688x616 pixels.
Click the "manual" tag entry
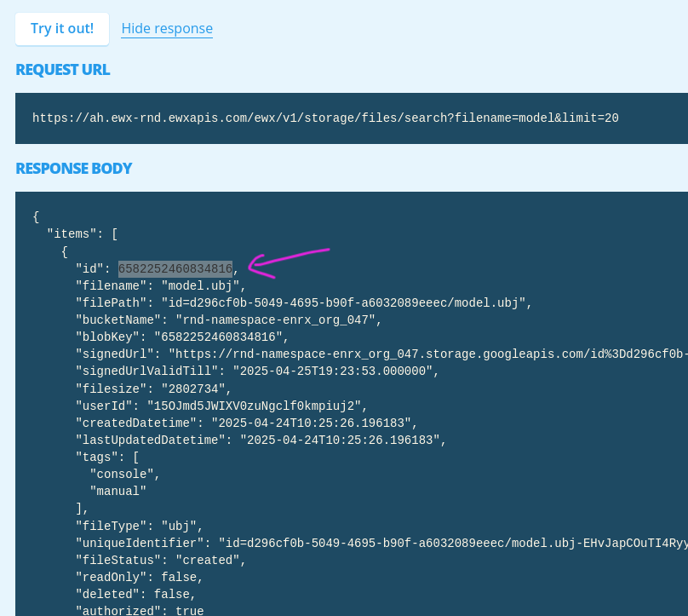pos(118,491)
